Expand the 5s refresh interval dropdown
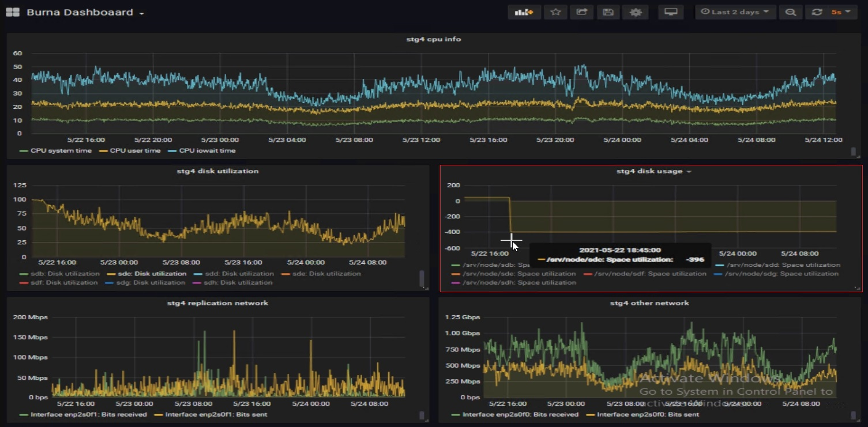The width and height of the screenshot is (868, 427). pos(841,12)
